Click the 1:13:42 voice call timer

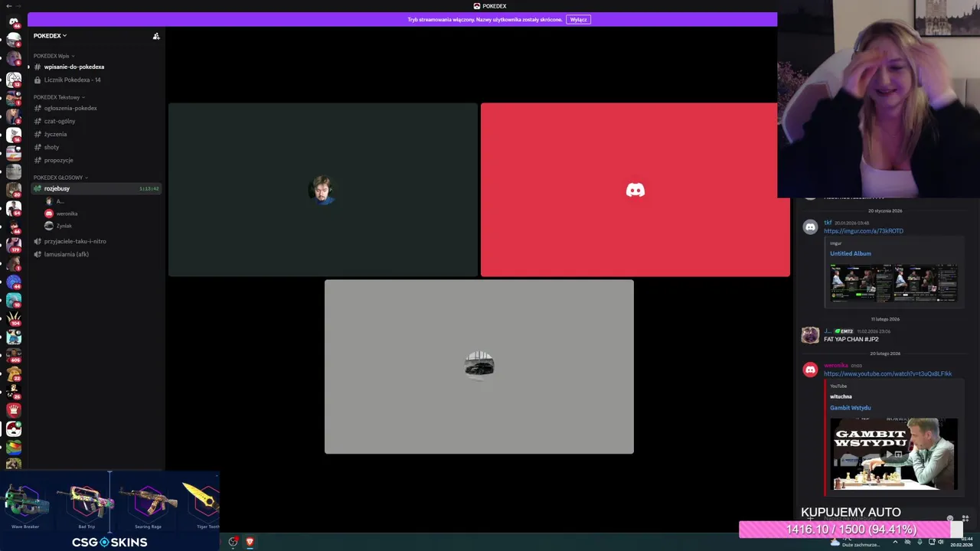[x=149, y=188]
